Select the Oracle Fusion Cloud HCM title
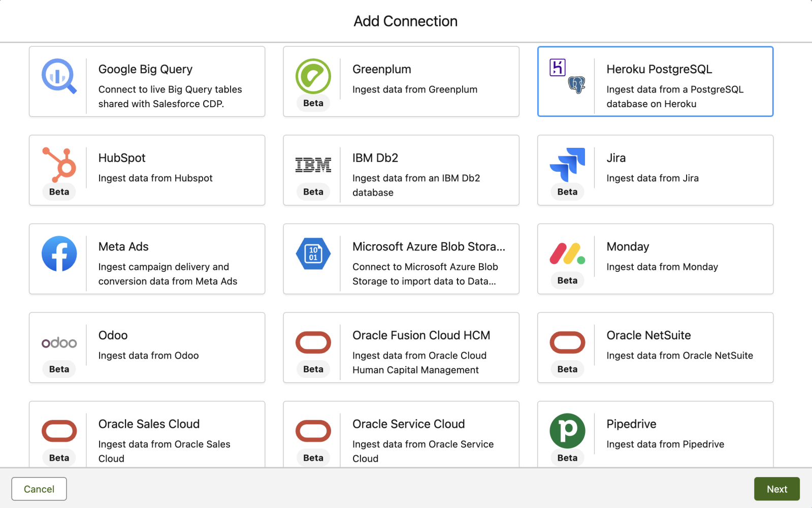 tap(421, 335)
